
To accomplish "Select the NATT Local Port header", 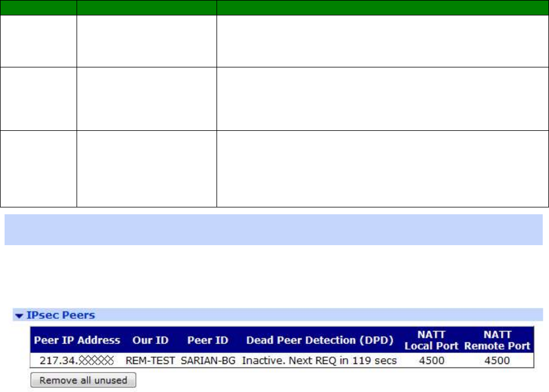I will 431,340.
